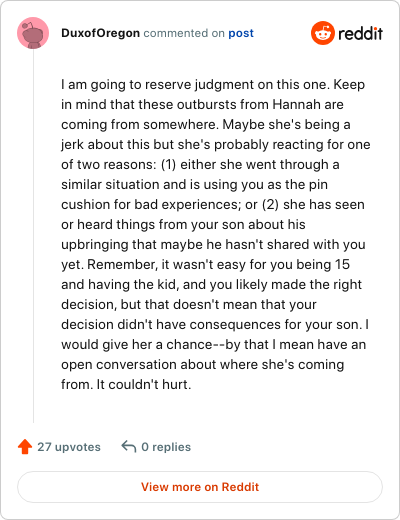Screen dimensions: 400x520
Task: Click the orange upvote arrow icon
Action: pos(25,447)
